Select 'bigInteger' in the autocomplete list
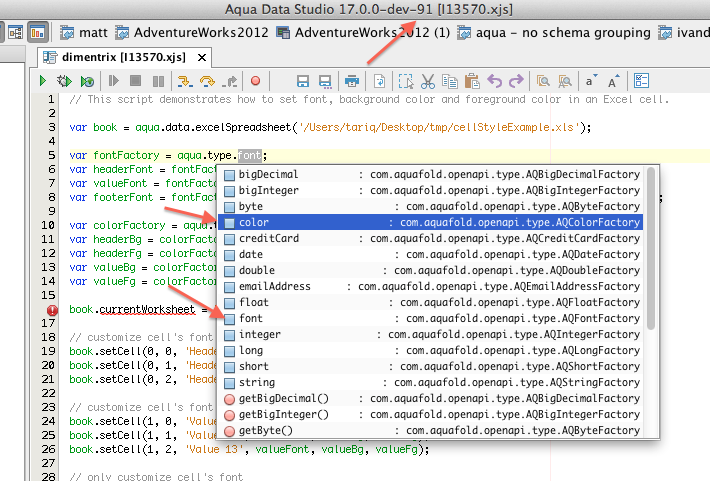 pos(430,190)
